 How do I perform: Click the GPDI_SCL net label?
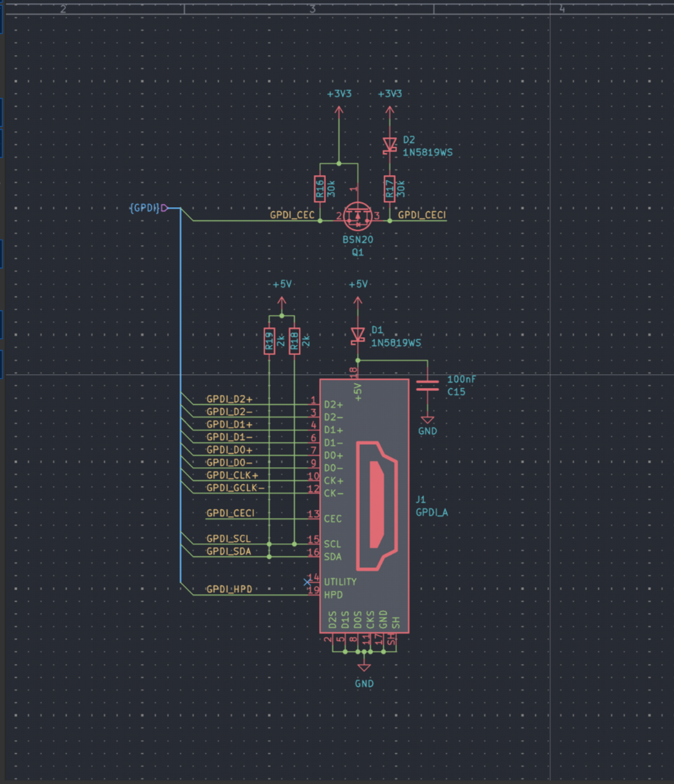coord(228,538)
